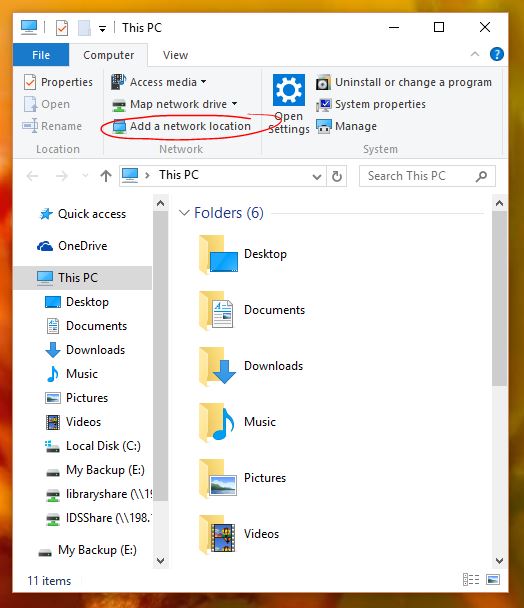Click the This PC breadcrumb in address bar
Screen dimensions: 524x608
coord(179,175)
